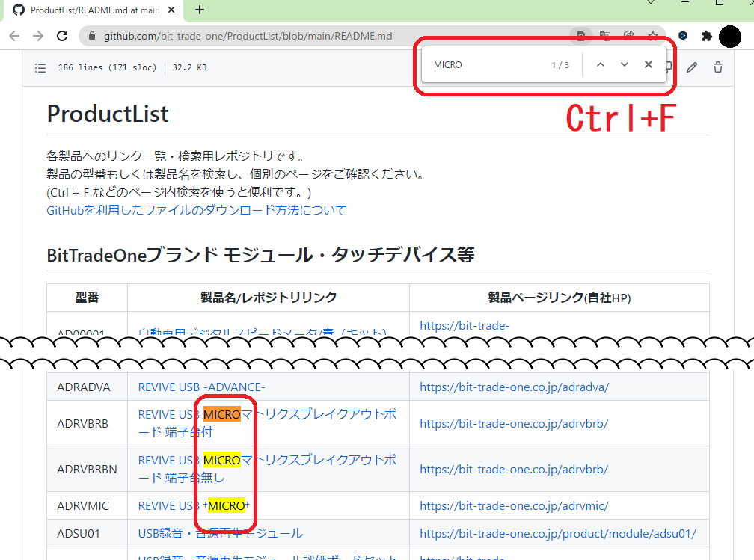Bookmark this page with the star icon
Image resolution: width=754 pixels, height=560 pixels.
point(652,36)
